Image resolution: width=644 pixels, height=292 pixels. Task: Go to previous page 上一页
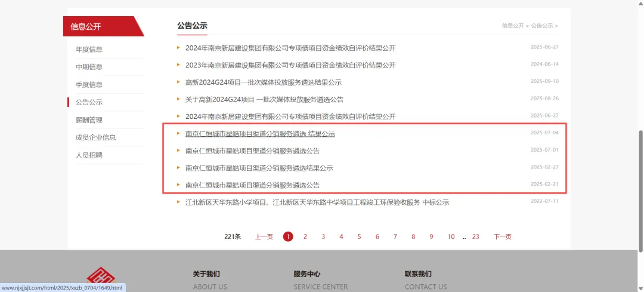[x=264, y=236]
